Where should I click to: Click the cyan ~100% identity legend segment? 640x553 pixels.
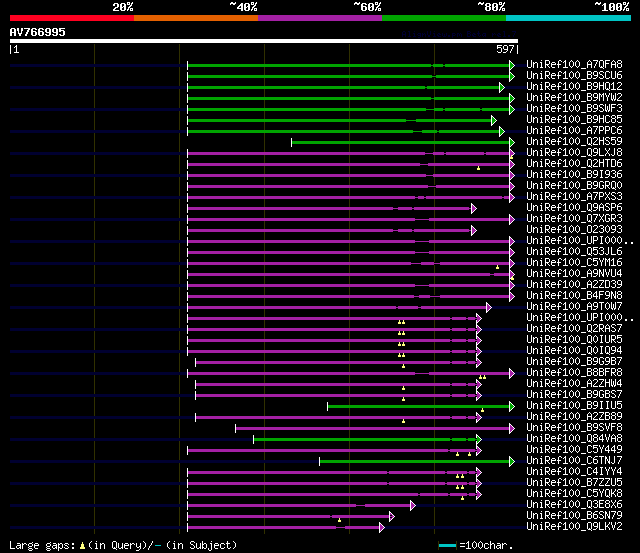click(x=569, y=18)
